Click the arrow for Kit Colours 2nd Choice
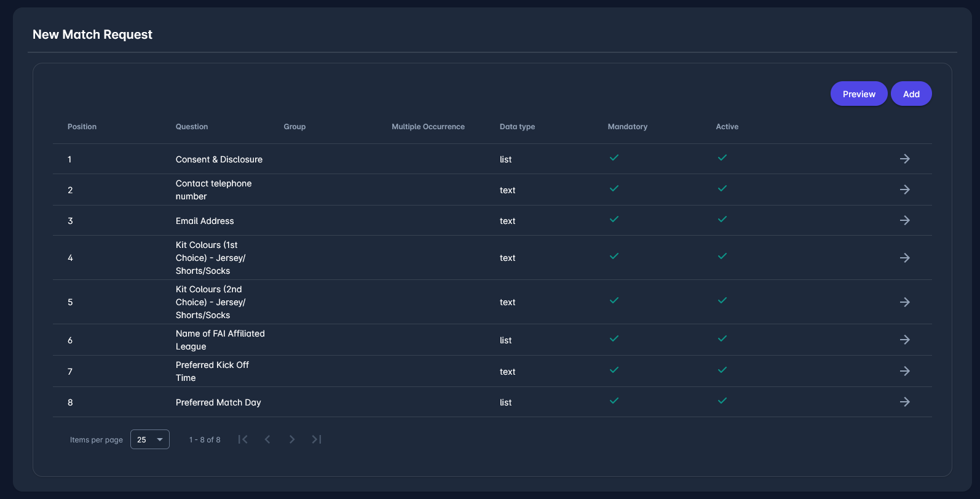The image size is (980, 499). click(x=904, y=302)
